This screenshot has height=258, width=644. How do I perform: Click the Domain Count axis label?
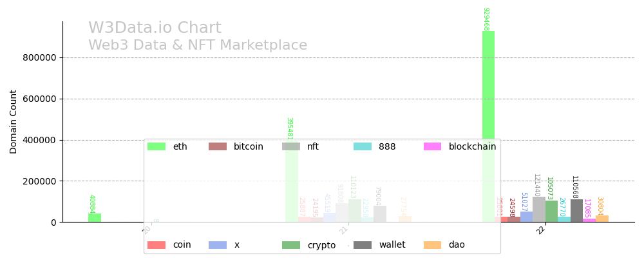14,121
